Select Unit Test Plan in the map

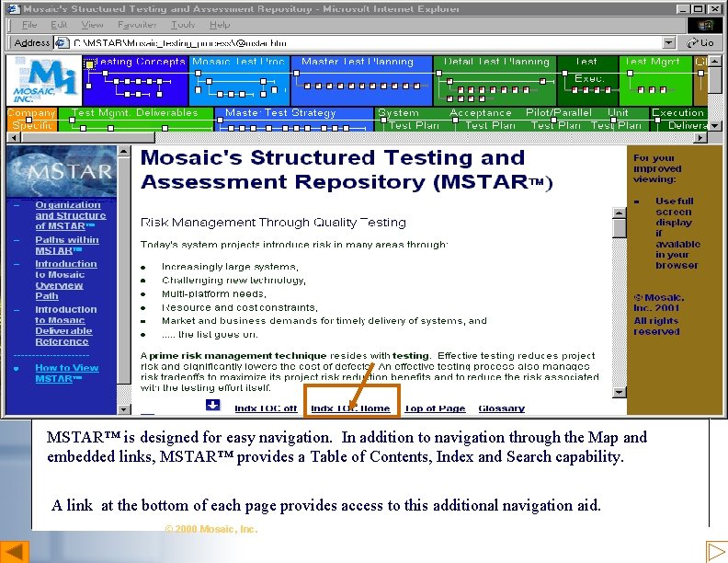click(x=618, y=119)
